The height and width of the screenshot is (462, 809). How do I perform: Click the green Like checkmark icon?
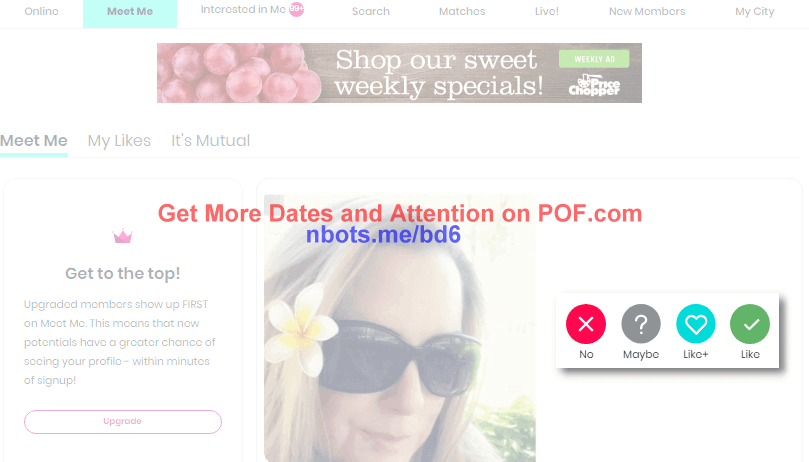point(750,324)
